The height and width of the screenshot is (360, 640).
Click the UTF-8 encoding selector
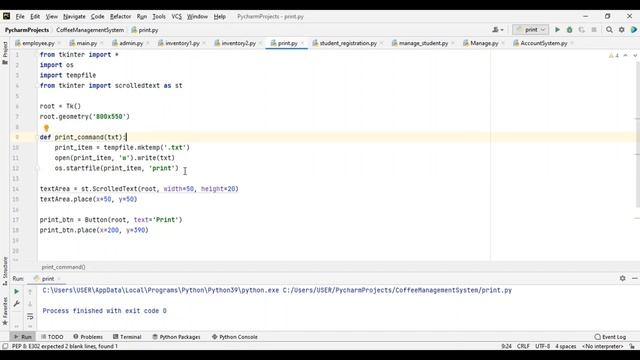(x=542, y=346)
